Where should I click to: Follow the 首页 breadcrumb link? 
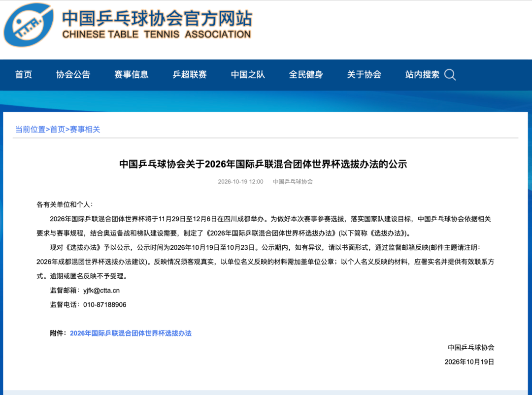point(58,130)
